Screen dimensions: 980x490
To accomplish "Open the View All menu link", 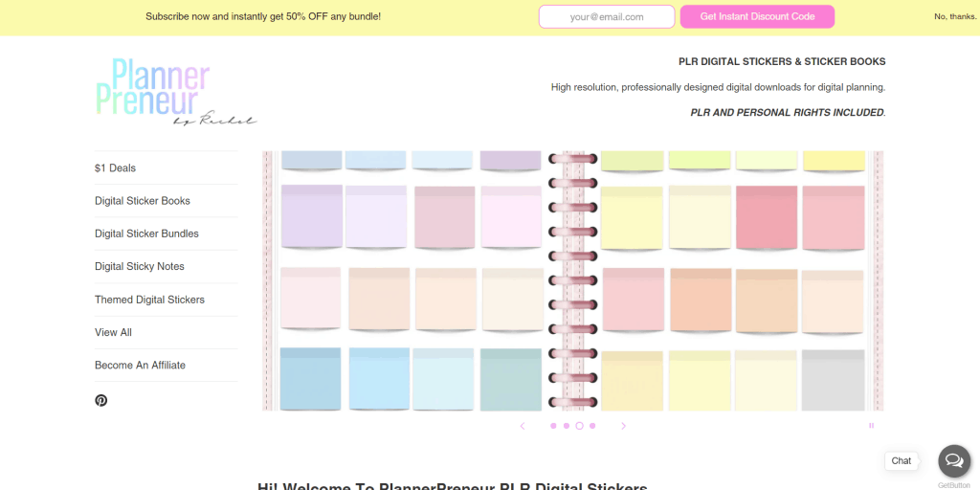I will point(113,332).
